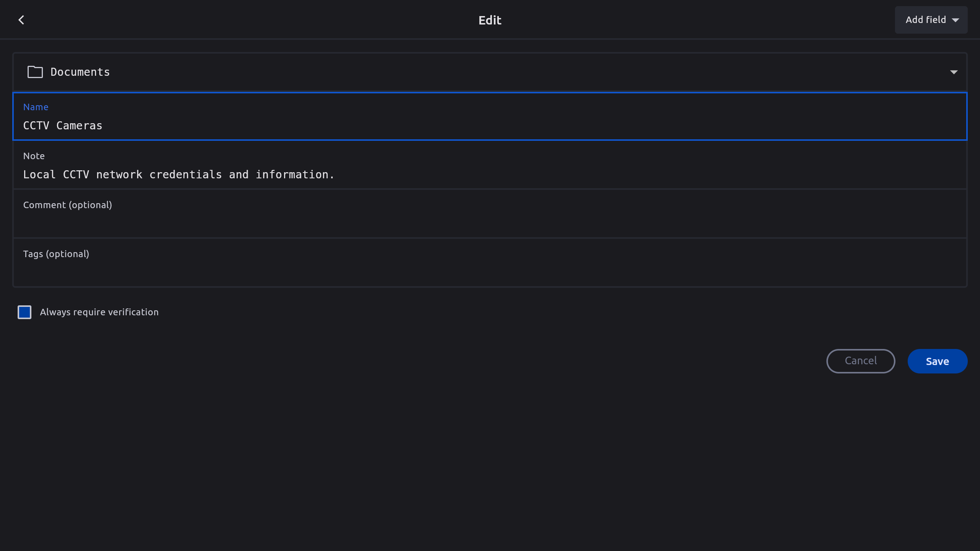Click the Always require verification label

point(99,312)
